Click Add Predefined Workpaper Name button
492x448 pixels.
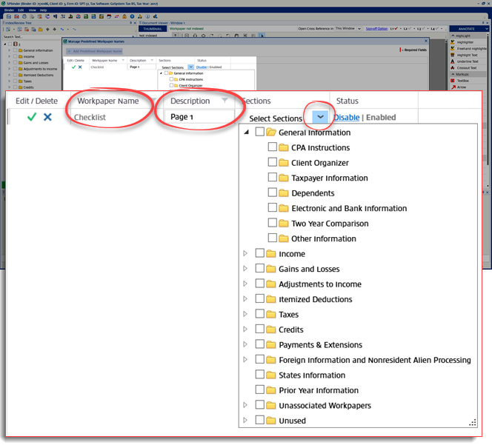coord(94,51)
